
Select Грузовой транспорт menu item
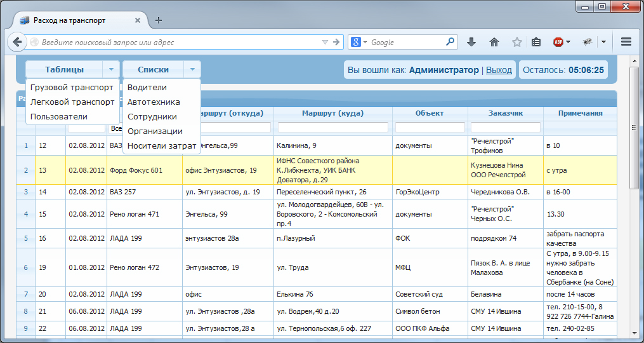pos(72,87)
